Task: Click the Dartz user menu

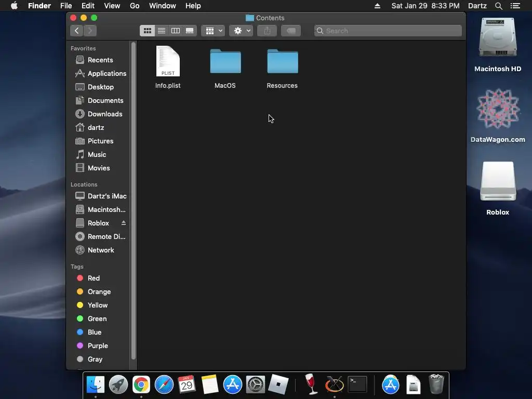Action: click(477, 6)
